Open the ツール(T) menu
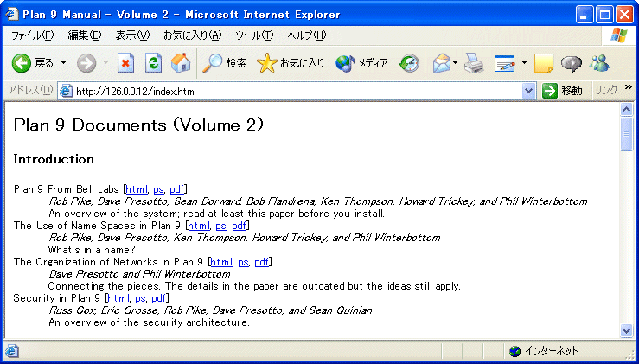Viewport: 639px width, 364px height. (x=254, y=35)
